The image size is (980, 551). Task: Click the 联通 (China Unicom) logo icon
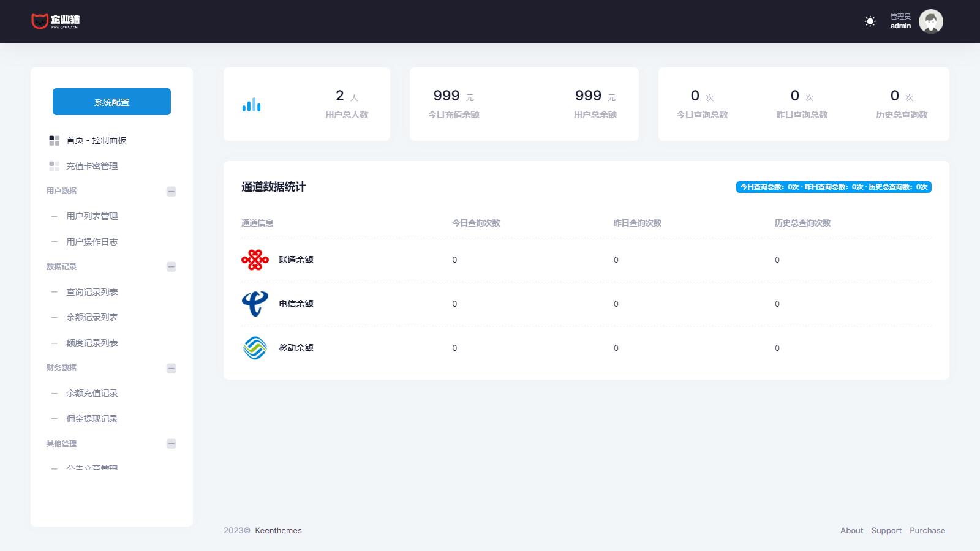point(255,260)
